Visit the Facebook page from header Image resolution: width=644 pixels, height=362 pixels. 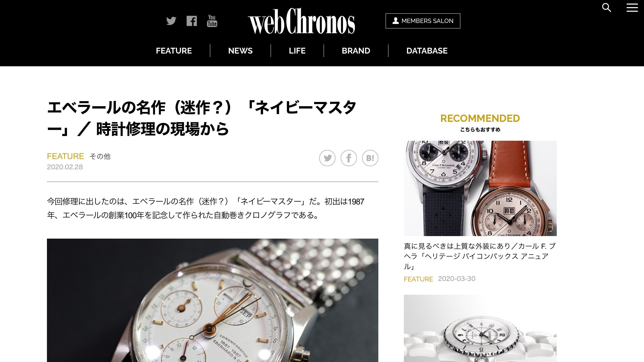click(x=192, y=21)
